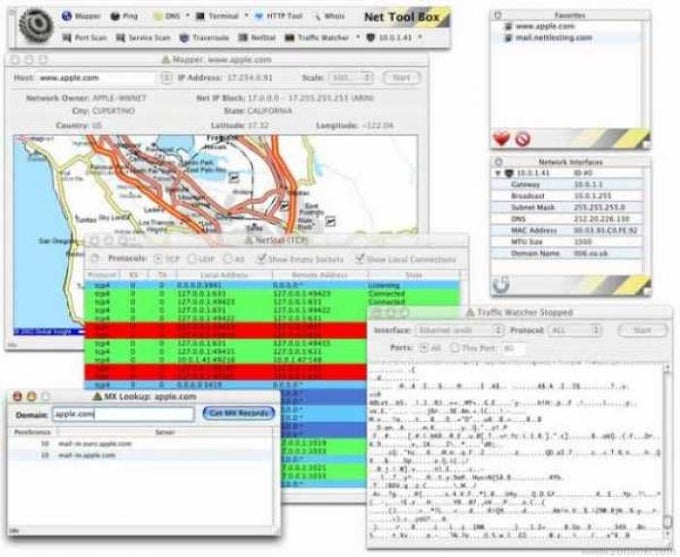Open the Mapper tool in the toolbar
The height and width of the screenshot is (557, 680).
click(81, 16)
